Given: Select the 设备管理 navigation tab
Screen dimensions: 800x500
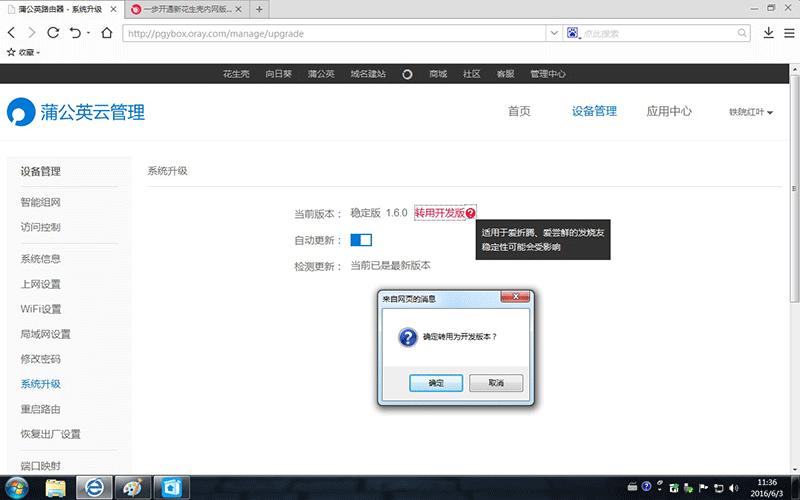Looking at the screenshot, I should (594, 111).
